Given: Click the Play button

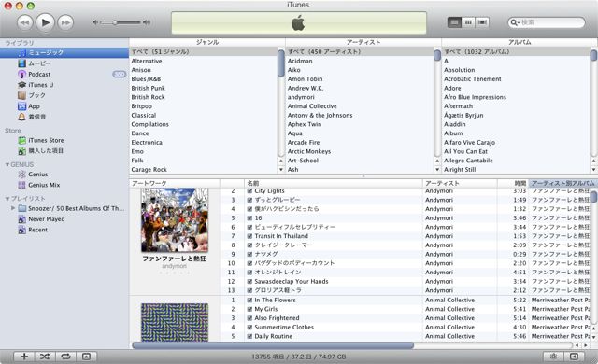Looking at the screenshot, I should tap(45, 22).
